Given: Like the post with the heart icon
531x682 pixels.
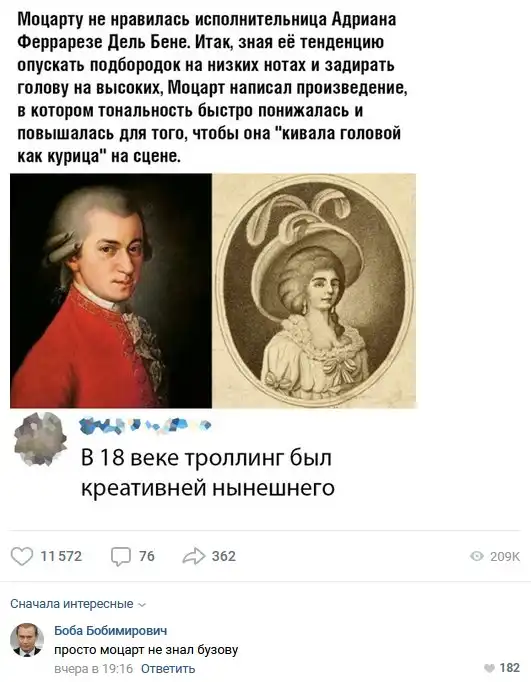Looking at the screenshot, I should click(21, 556).
